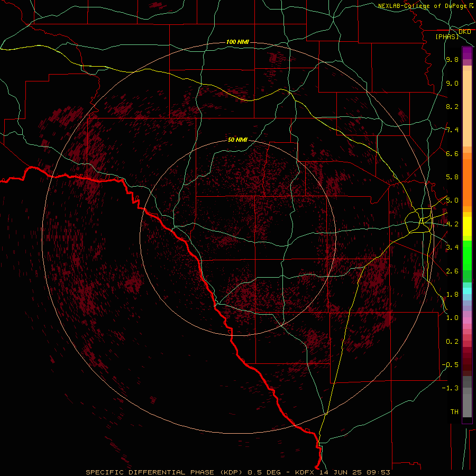Click the [PHAS] units label
The height and width of the screenshot is (476, 476).
pyautogui.click(x=447, y=37)
